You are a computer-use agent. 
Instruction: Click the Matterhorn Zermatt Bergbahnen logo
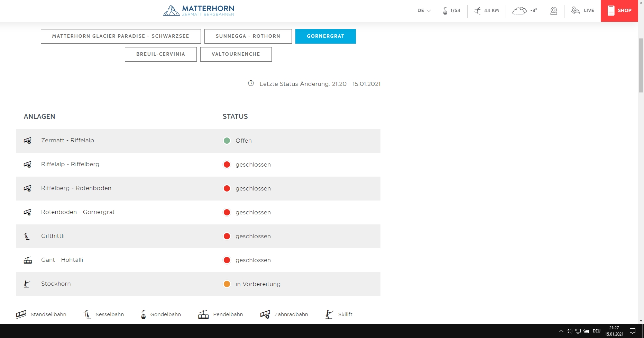(199, 10)
